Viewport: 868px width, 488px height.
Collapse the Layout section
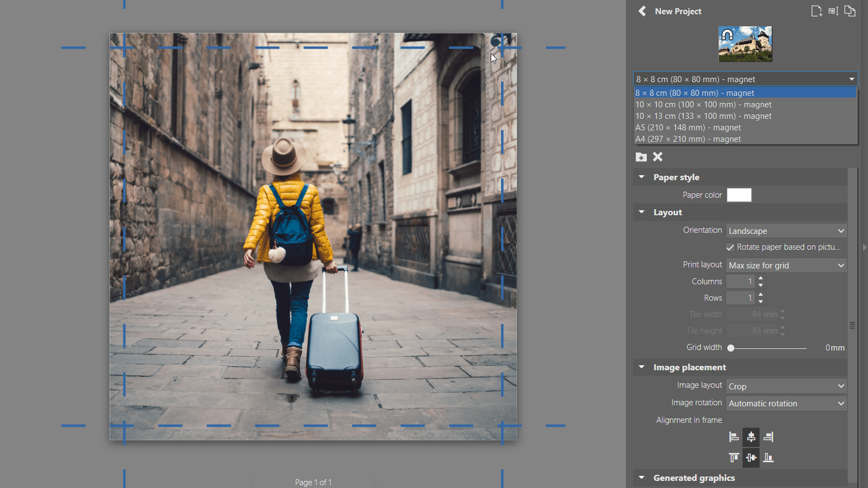pyautogui.click(x=641, y=212)
